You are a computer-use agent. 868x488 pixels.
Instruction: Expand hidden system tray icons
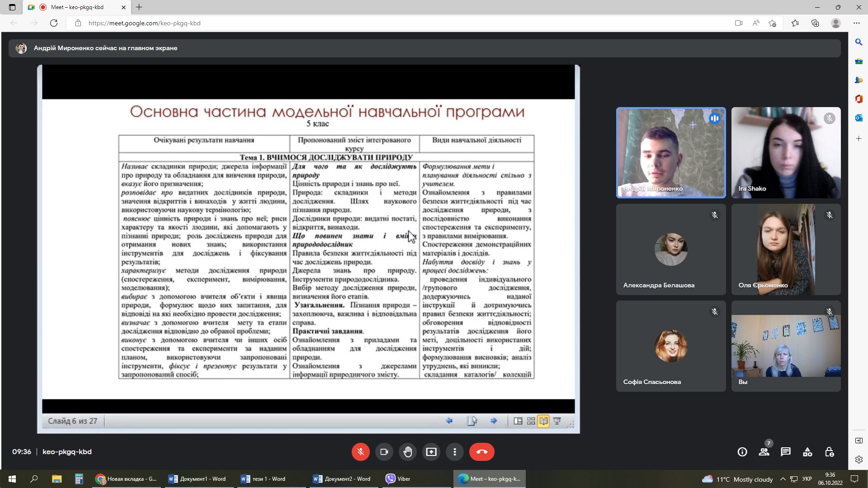(783, 479)
